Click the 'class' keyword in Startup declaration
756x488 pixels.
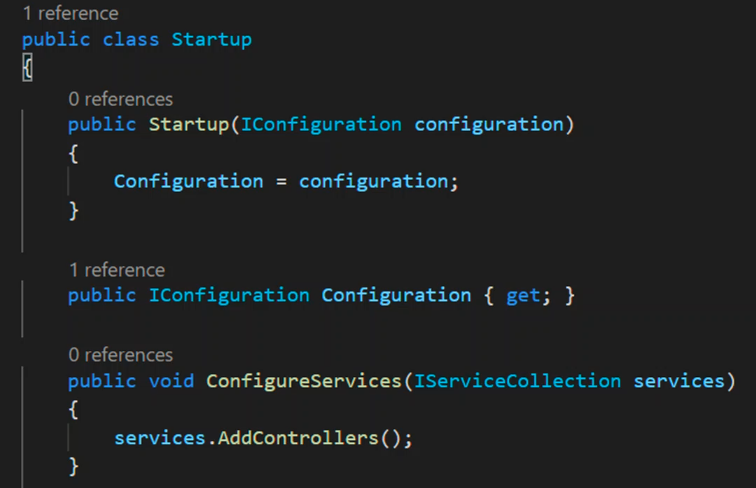(x=131, y=40)
